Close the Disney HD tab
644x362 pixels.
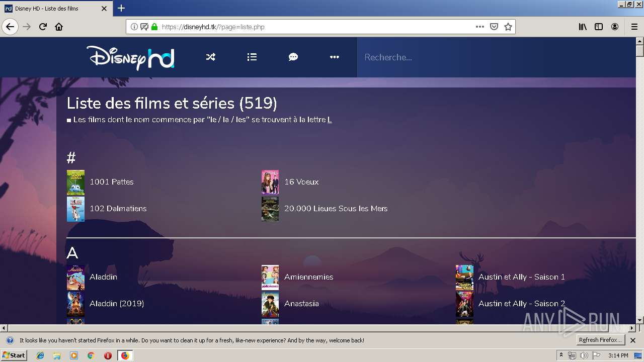click(104, 9)
